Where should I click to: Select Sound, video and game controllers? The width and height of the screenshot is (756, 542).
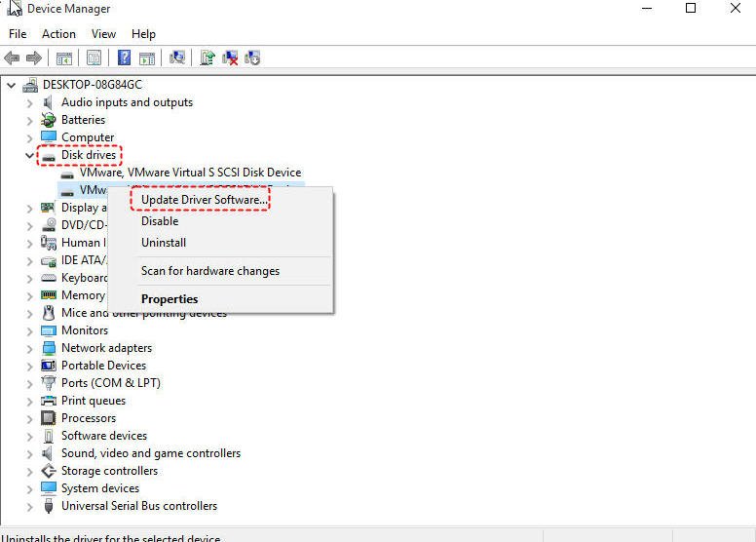point(151,453)
